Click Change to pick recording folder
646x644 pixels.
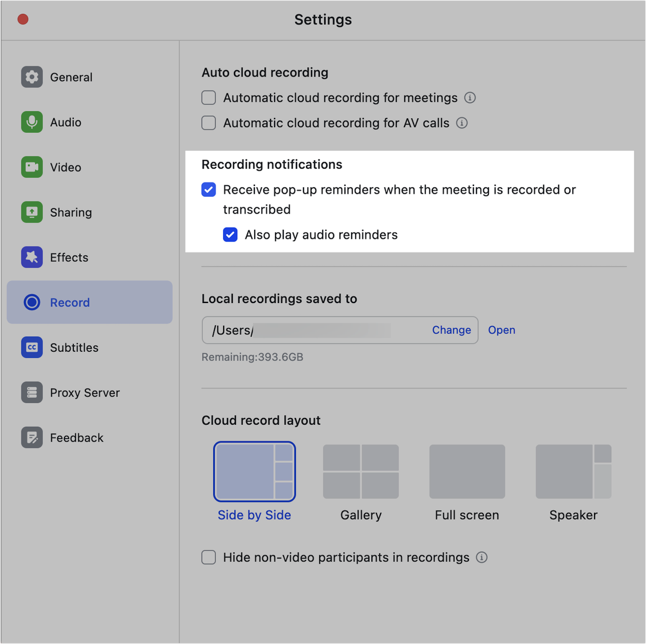tap(451, 330)
